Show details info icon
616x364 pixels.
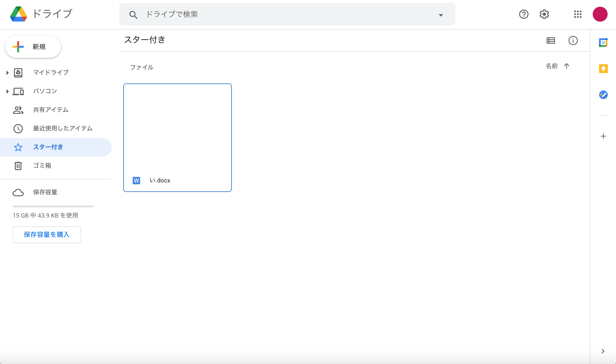(x=573, y=40)
